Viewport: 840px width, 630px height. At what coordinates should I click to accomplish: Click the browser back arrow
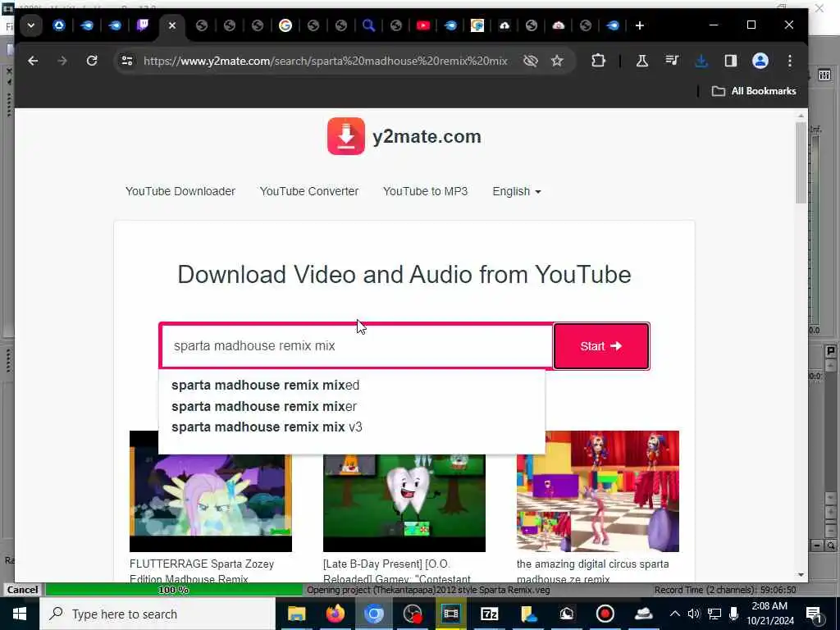point(33,61)
